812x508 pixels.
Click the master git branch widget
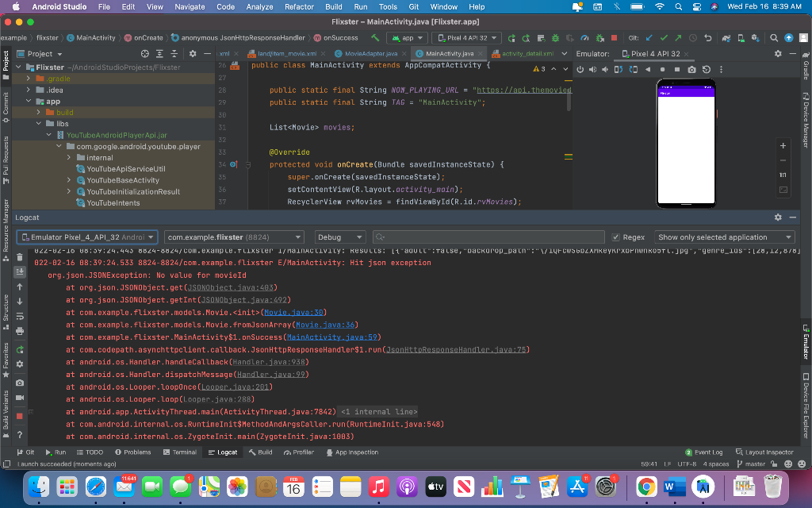pos(751,464)
